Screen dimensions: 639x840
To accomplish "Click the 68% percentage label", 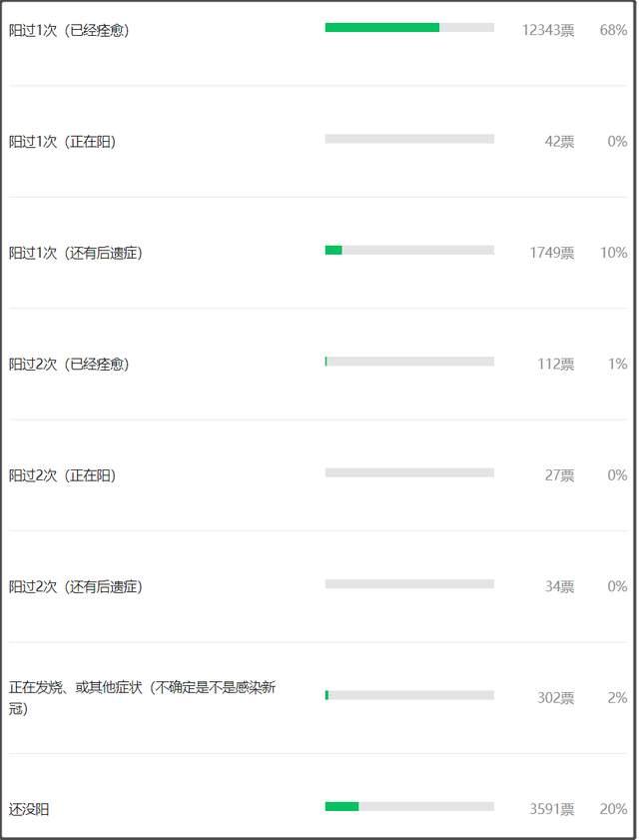I will coord(613,31).
